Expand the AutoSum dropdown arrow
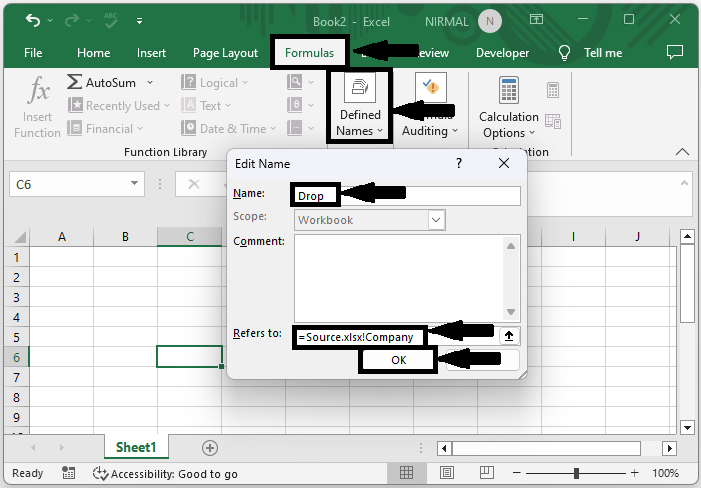Image resolution: width=701 pixels, height=488 pixels. click(x=150, y=82)
